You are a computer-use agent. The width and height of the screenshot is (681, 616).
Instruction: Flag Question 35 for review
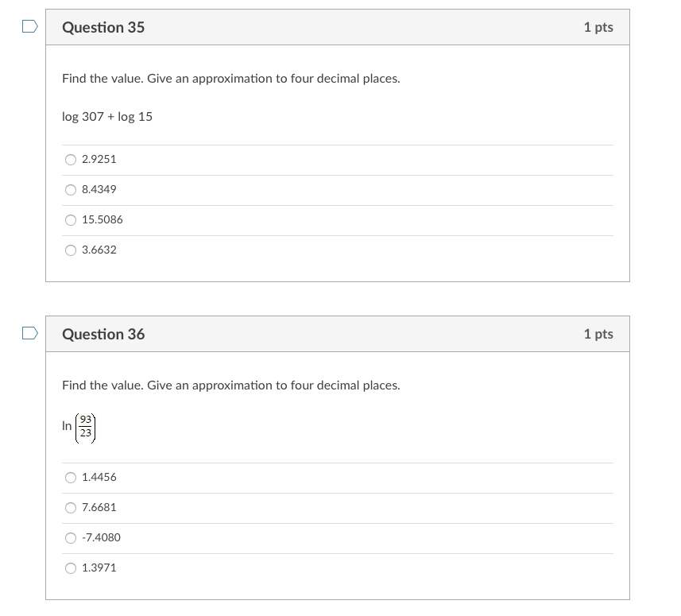[x=29, y=25]
